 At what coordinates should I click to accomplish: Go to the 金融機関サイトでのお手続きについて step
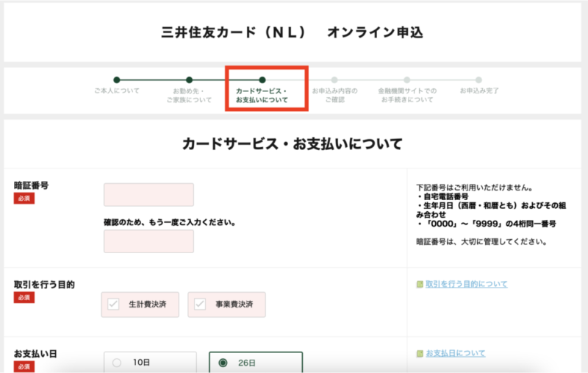[407, 90]
